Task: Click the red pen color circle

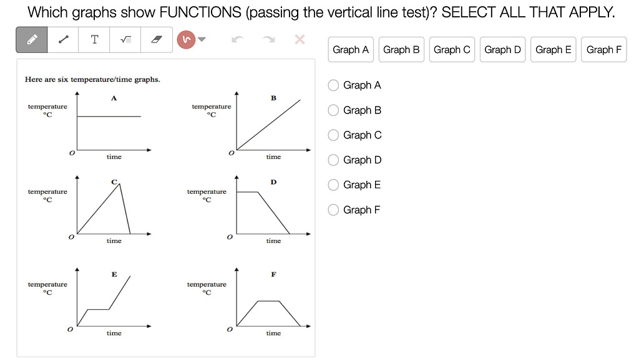Action: (185, 39)
